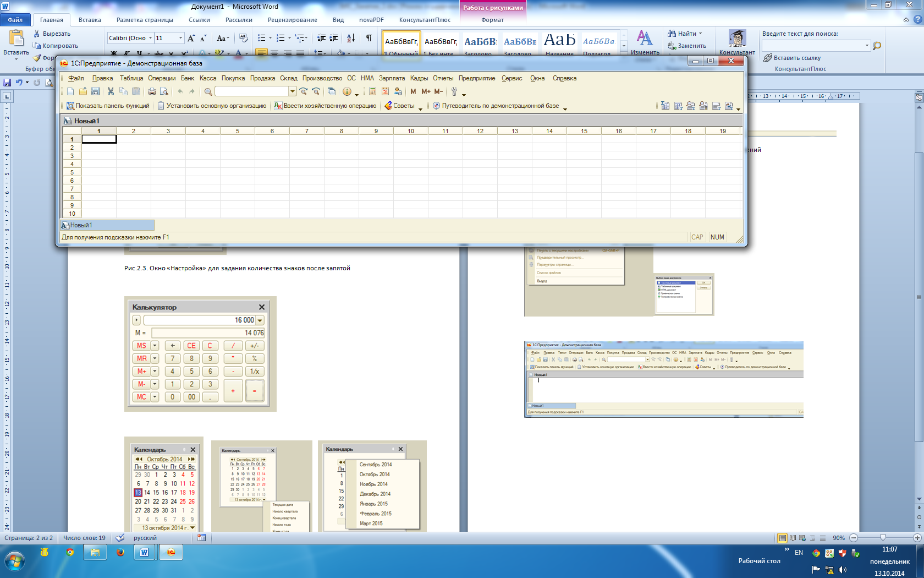The height and width of the screenshot is (578, 924).
Task: Open the 1C calculator icon
Action: [x=372, y=91]
